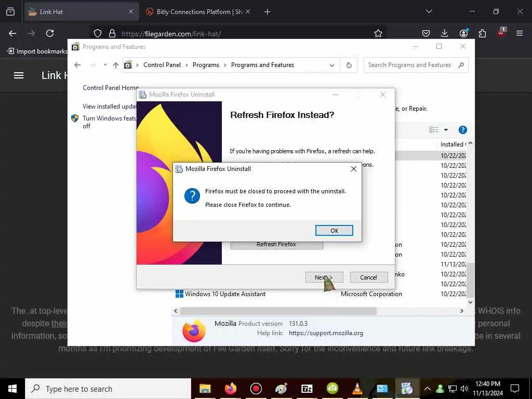Close the Firefox must be closed message box
Screen dimensions: 532x399
click(353, 169)
